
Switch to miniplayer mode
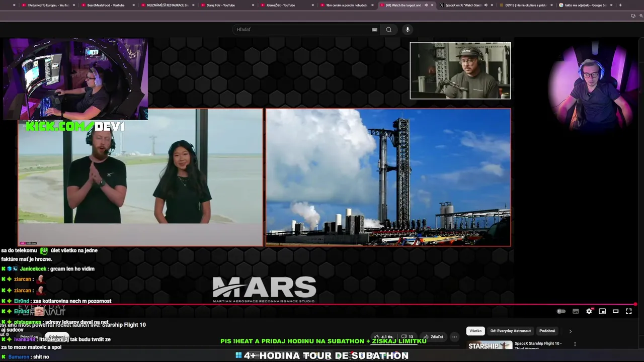(x=602, y=311)
